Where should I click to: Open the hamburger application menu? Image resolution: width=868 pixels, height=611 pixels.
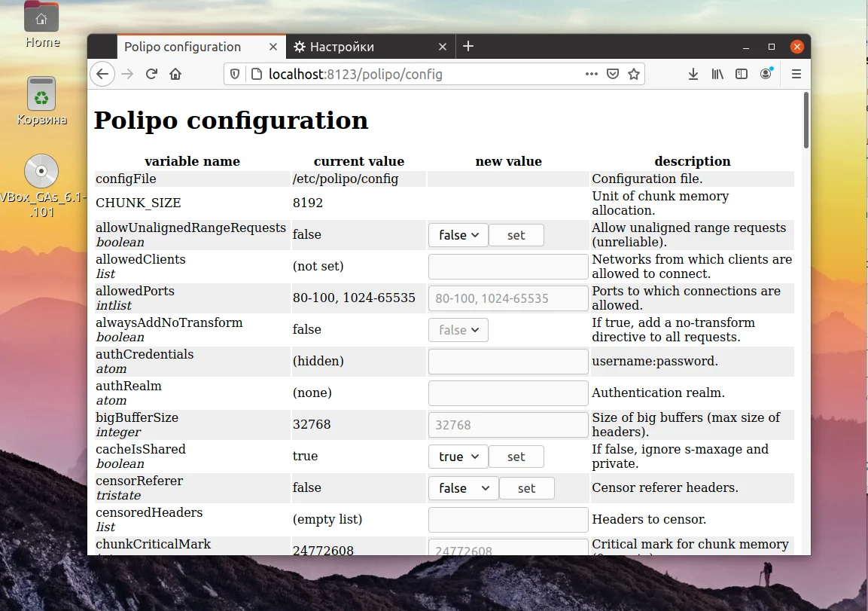coord(796,74)
